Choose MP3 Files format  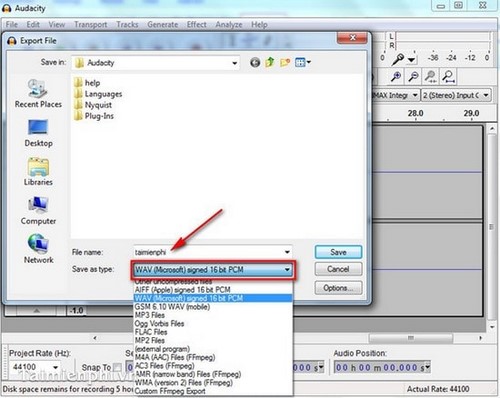click(213, 315)
